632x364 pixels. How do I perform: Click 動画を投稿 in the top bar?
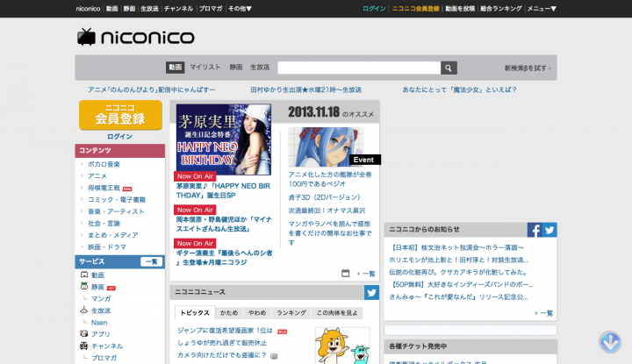460,9
